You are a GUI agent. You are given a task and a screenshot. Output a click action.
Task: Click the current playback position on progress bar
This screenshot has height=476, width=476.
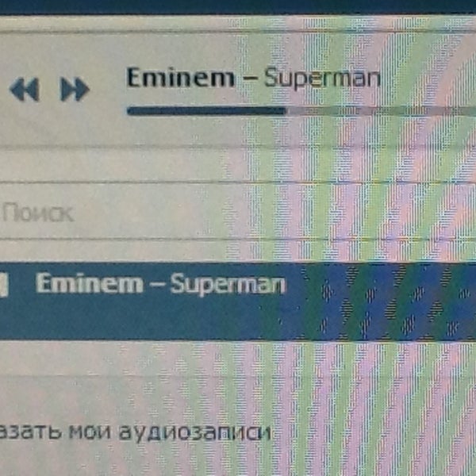(x=286, y=111)
